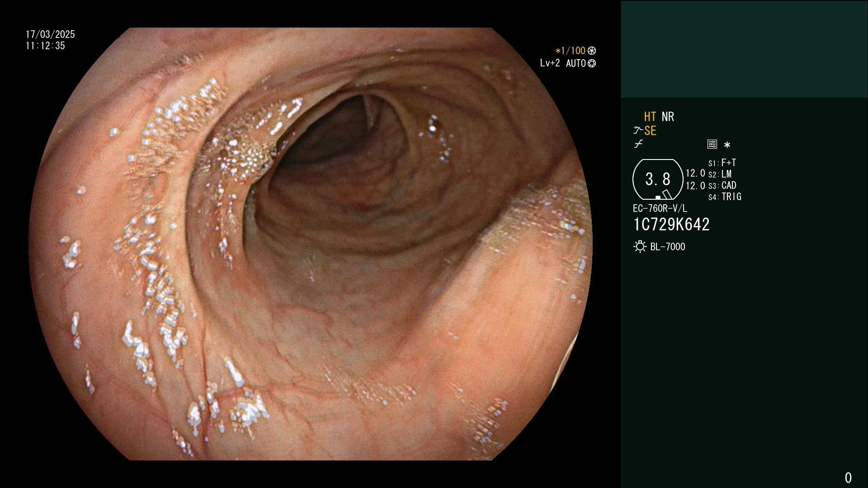Screen dimensions: 868x488
Task: Click scope button assignment S2: LM
Action: [720, 174]
